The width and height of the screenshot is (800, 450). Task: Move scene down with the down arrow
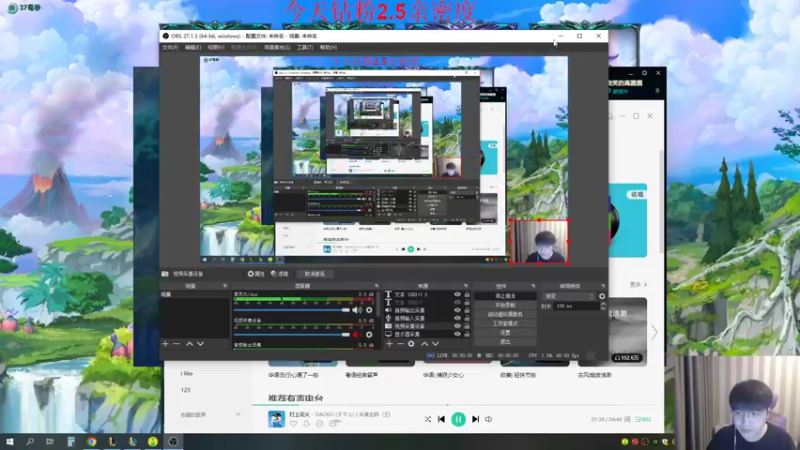point(201,344)
